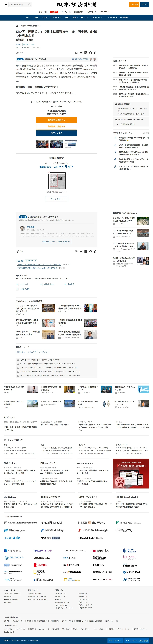
Task: Open the FINANCIAL TIMES logo
Action: click(91, 538)
